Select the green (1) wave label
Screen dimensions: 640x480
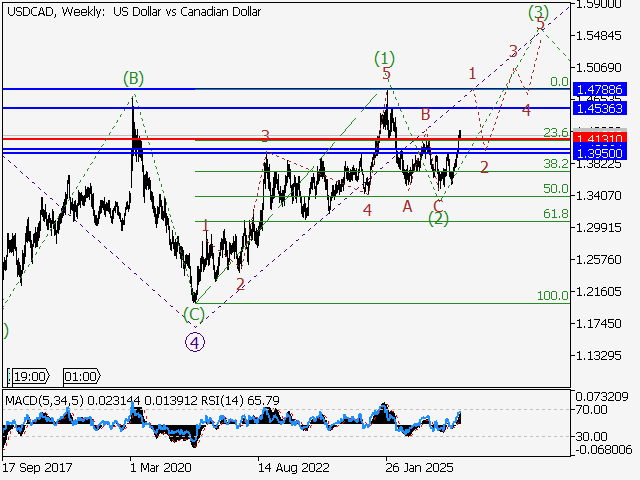click(x=384, y=59)
